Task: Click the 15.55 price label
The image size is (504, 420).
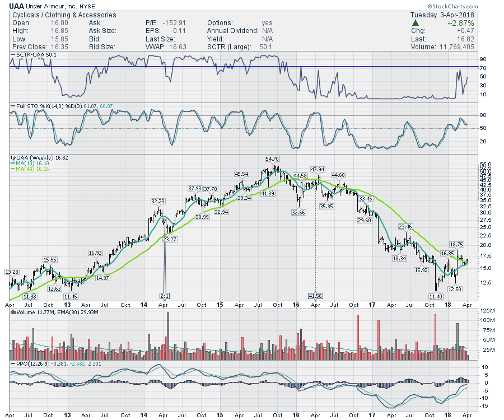Action: (x=50, y=260)
